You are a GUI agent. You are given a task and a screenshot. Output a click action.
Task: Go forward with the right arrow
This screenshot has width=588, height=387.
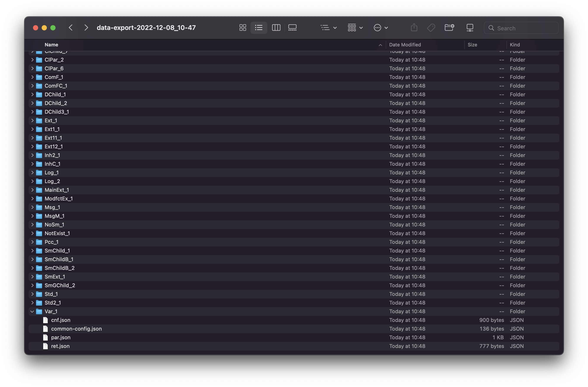click(x=86, y=28)
